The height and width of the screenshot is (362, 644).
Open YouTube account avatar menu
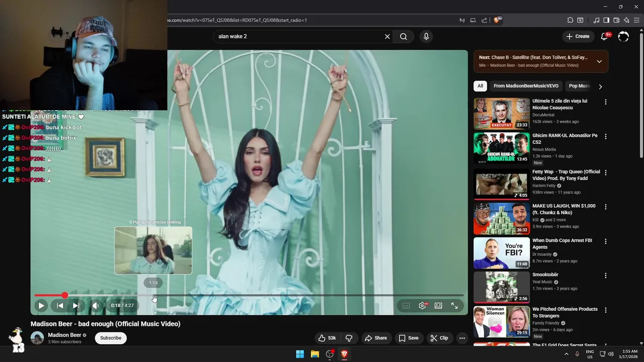tap(623, 37)
